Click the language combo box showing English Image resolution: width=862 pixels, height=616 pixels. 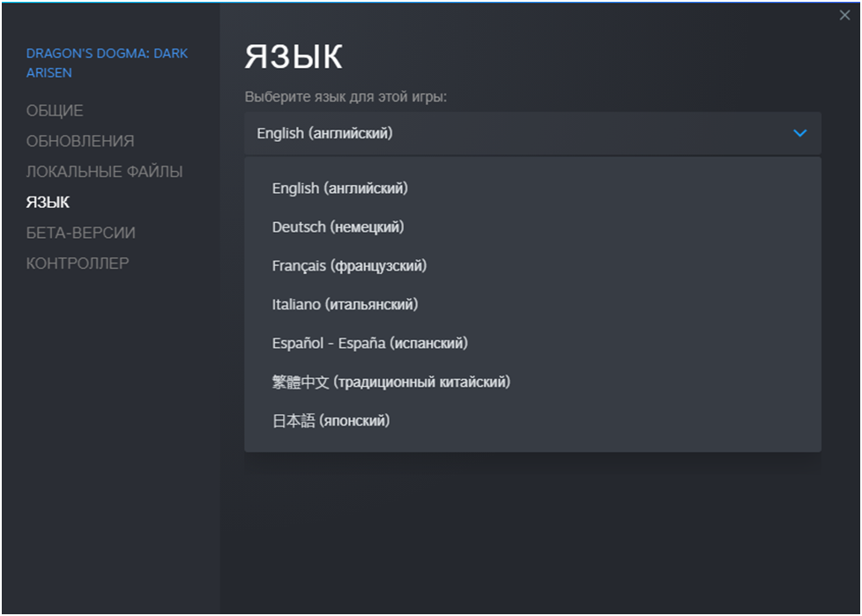point(532,133)
